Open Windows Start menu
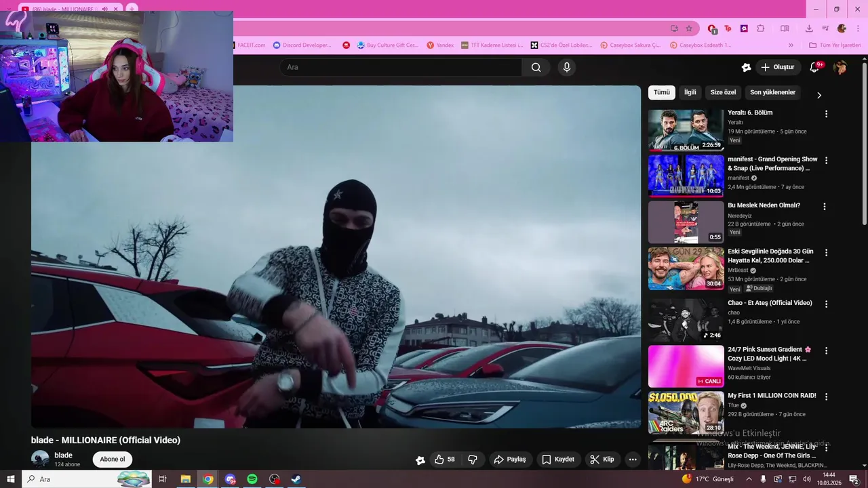The image size is (868, 488). pos(10,479)
